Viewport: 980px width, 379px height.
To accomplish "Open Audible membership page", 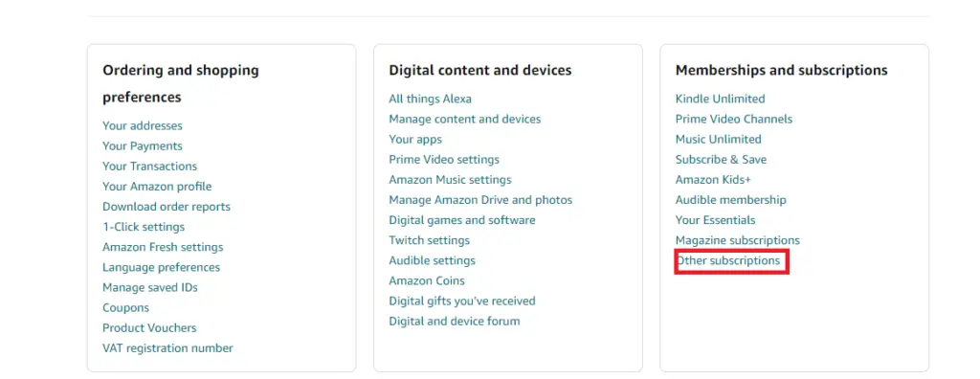I will click(730, 200).
